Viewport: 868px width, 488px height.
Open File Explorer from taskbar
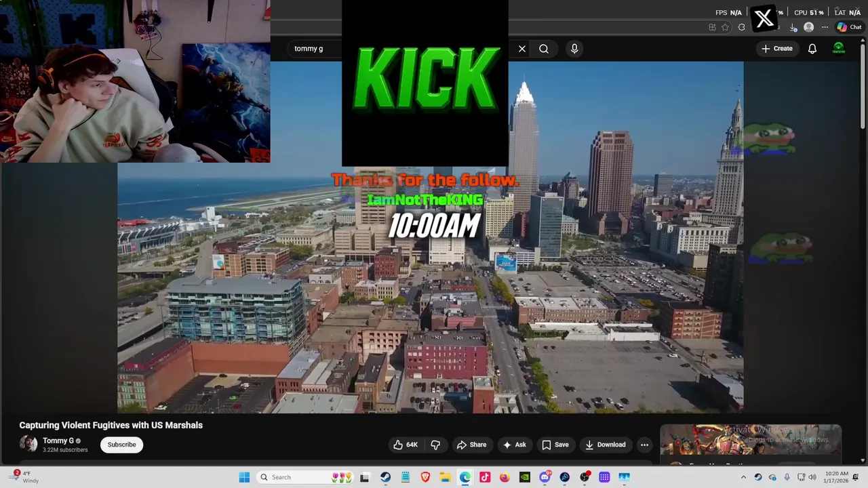click(x=445, y=477)
